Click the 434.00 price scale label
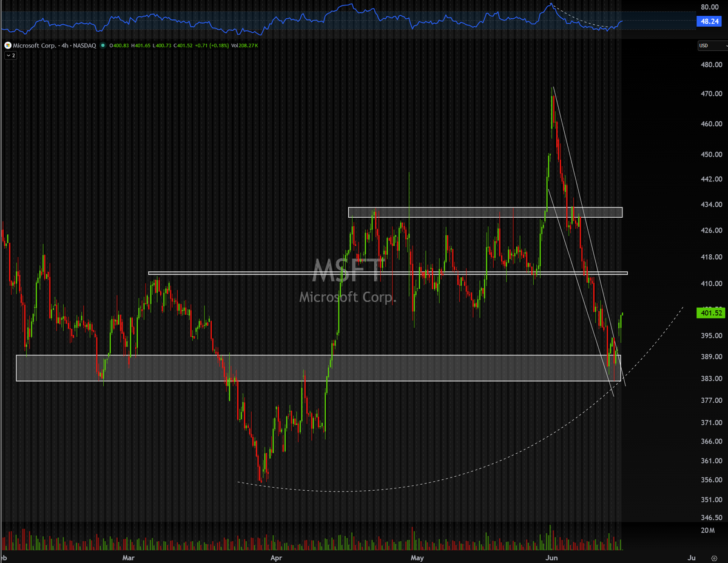Viewport: 728px width, 563px height. pyautogui.click(x=711, y=205)
